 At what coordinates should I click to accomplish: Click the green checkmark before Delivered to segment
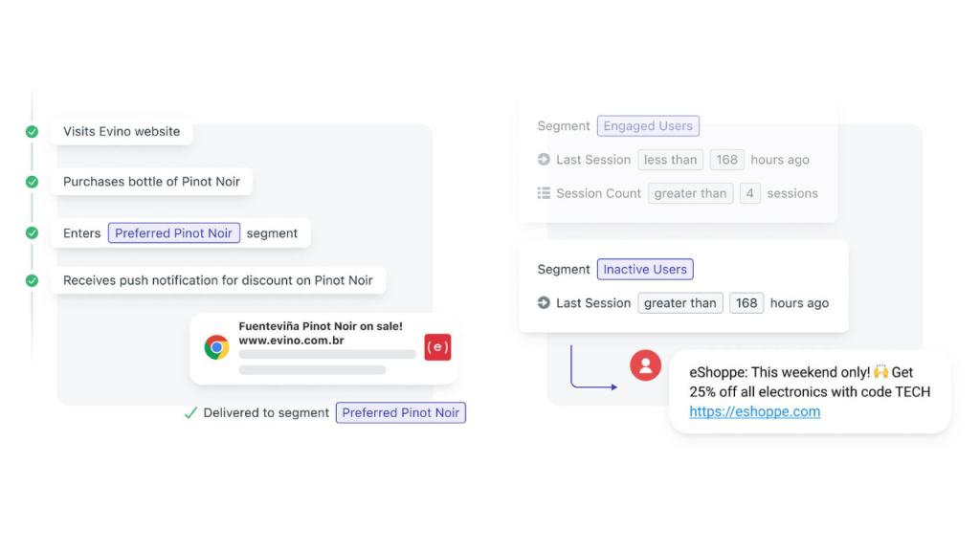point(190,413)
